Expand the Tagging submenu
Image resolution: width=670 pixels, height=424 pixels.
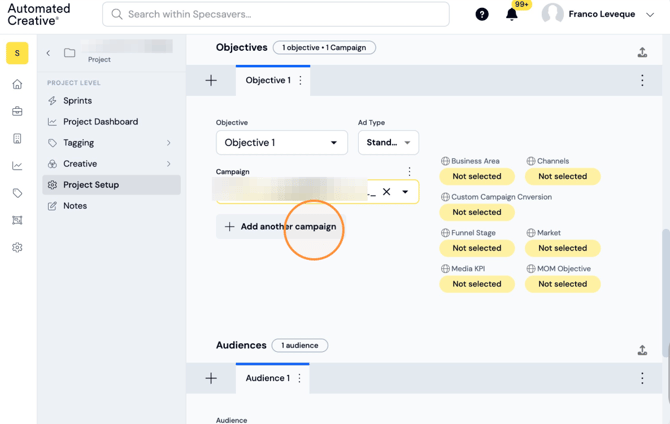(x=169, y=143)
